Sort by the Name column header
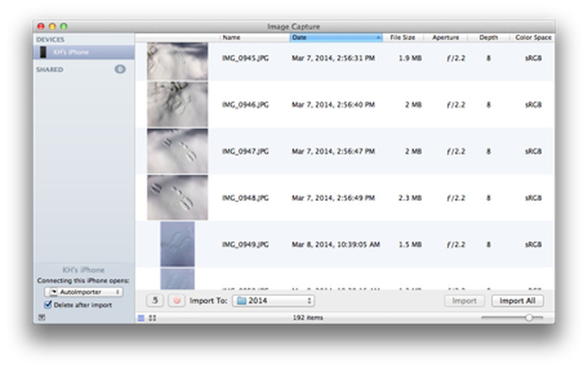This screenshot has height=369, width=588. pyautogui.click(x=254, y=37)
